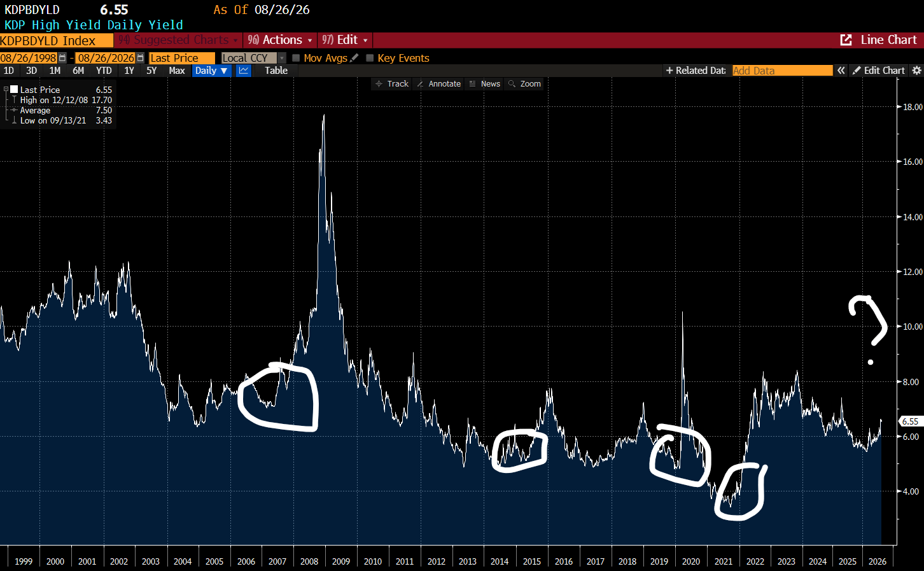The width and height of the screenshot is (924, 571).
Task: Click the Mov Avgs pencil edit icon
Action: pyautogui.click(x=354, y=58)
